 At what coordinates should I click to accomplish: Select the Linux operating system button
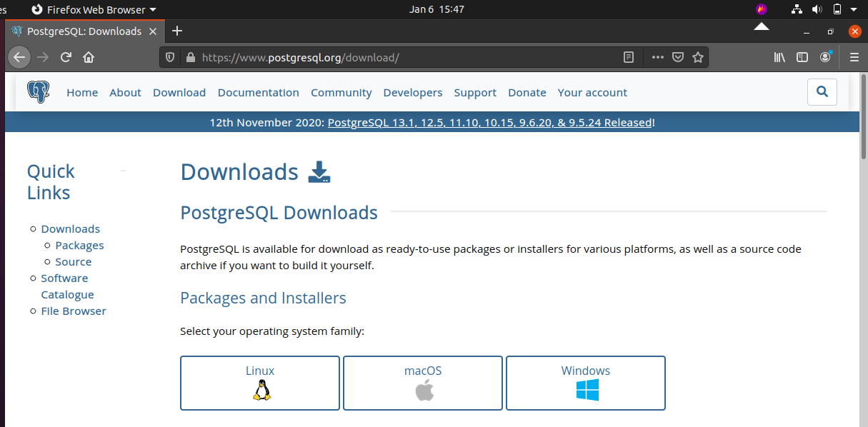[x=260, y=383]
